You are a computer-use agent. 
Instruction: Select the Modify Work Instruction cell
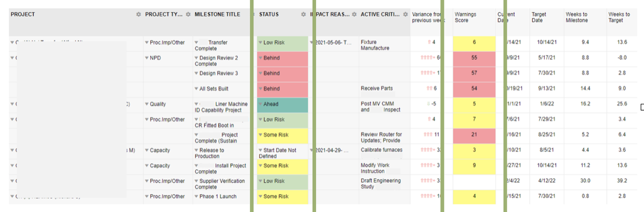385,167
